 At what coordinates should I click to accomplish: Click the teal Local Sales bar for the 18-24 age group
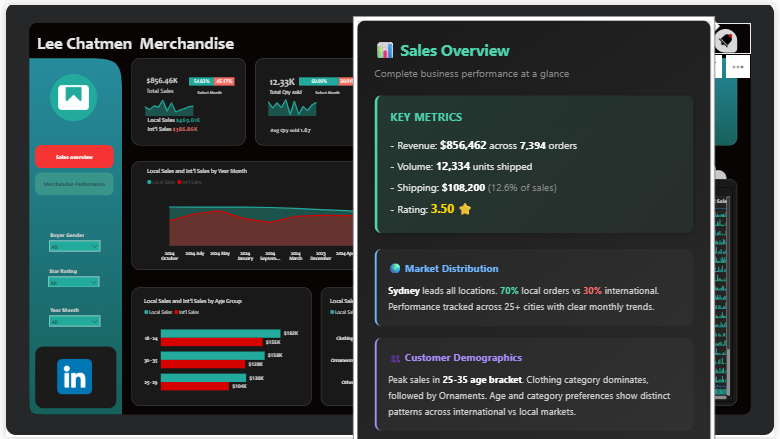[220, 334]
